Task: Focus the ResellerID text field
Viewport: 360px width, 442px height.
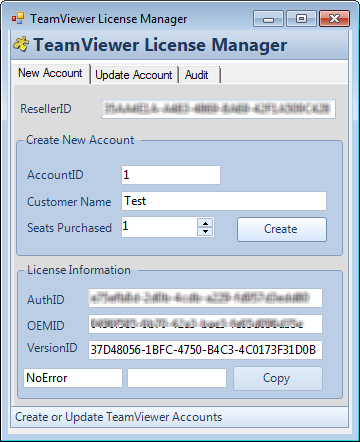Action: click(x=218, y=109)
